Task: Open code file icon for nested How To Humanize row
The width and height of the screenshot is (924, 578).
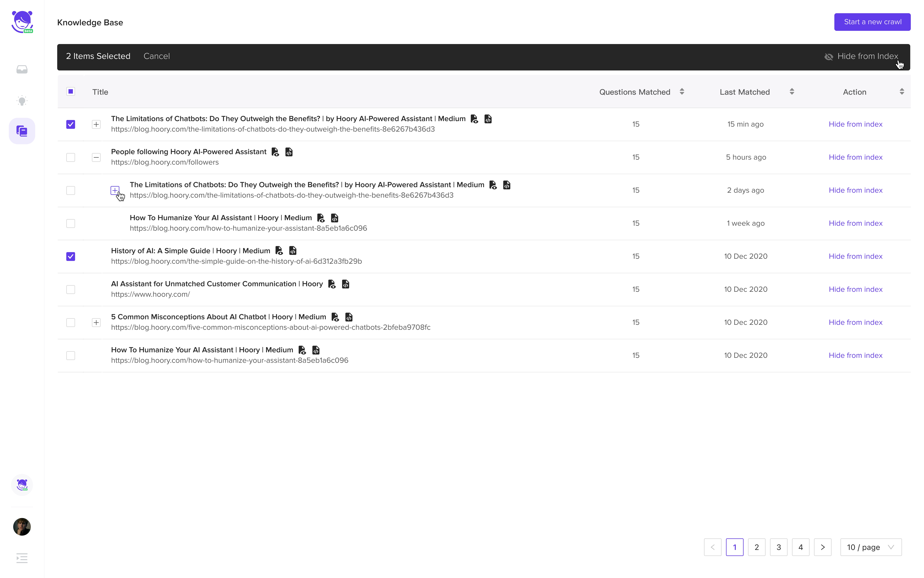Action: tap(335, 218)
